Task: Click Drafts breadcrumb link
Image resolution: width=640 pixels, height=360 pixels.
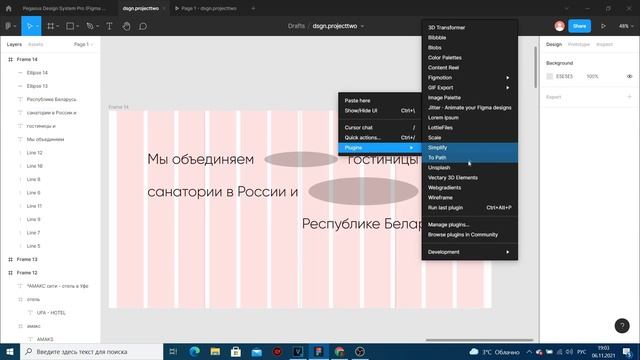Action: [296, 26]
